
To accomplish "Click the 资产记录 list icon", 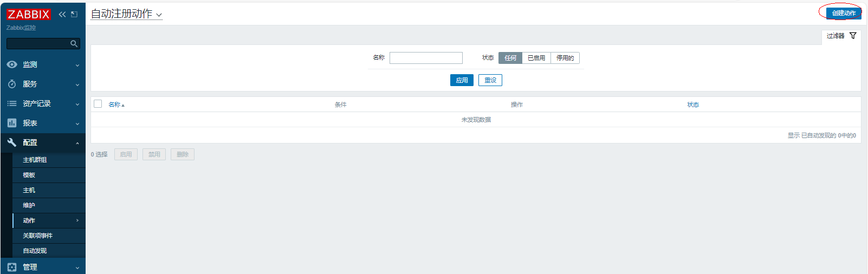I will coord(12,103).
